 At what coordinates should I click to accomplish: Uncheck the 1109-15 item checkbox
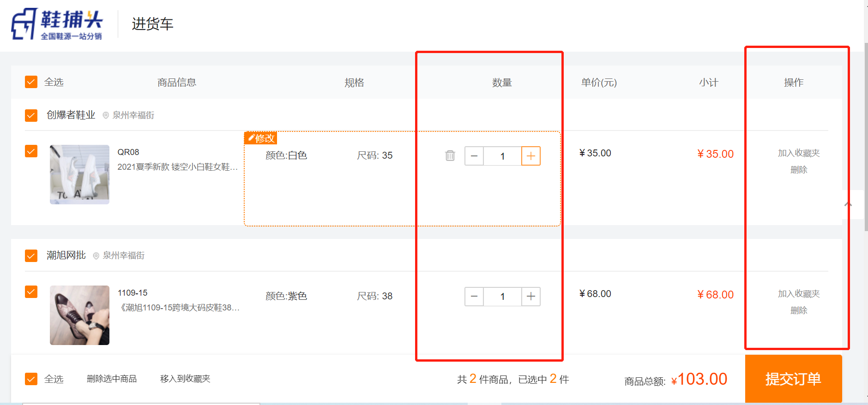pos(31,292)
